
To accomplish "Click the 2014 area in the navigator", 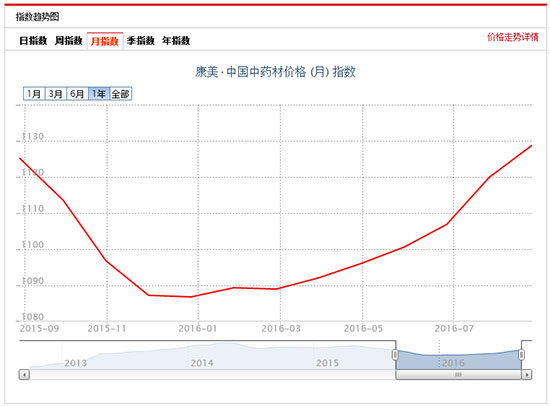I will click(x=202, y=363).
